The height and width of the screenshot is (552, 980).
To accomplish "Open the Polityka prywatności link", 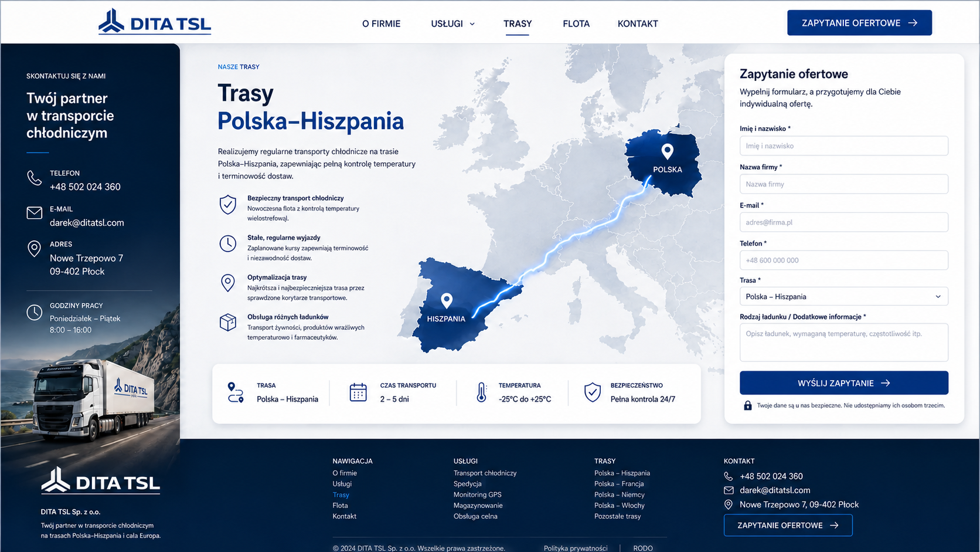I will click(576, 548).
